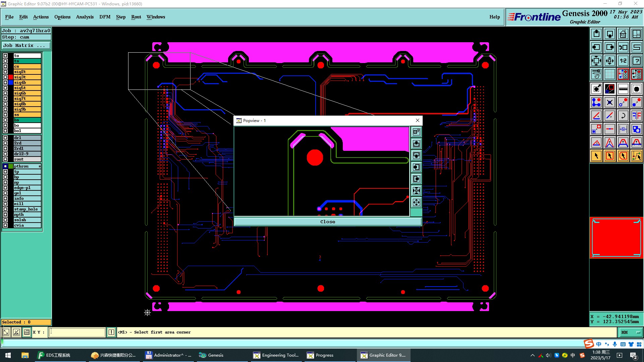The width and height of the screenshot is (644, 362).
Task: Click the Popview pan-left icon
Action: [416, 167]
